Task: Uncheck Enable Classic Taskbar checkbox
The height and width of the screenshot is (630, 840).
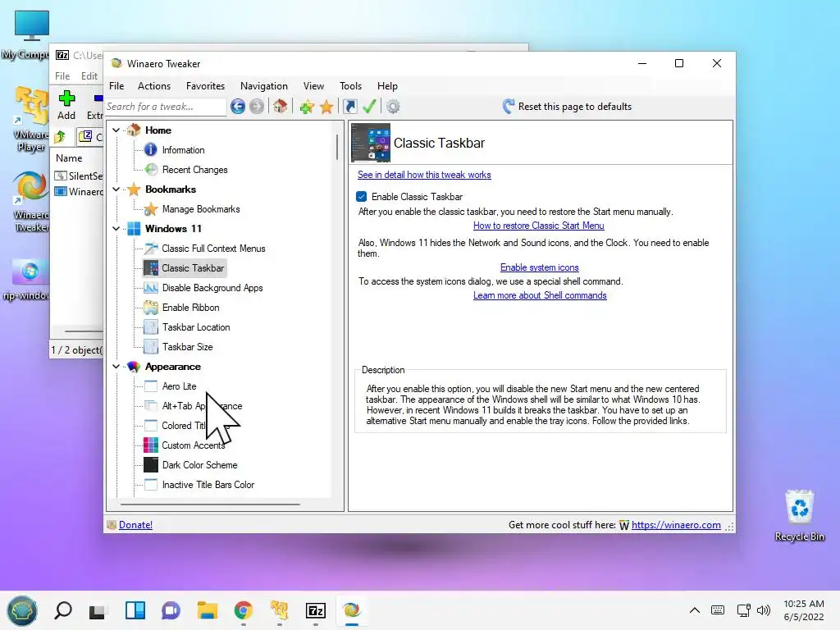Action: (362, 197)
